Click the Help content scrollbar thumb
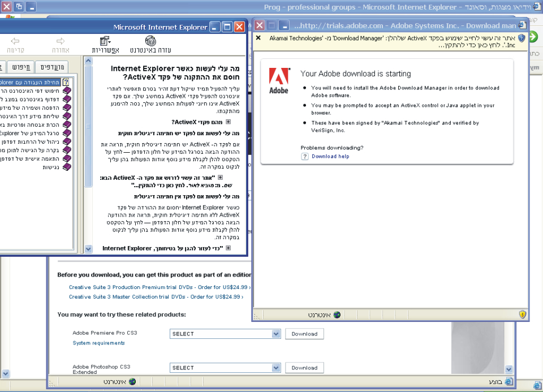The width and height of the screenshot is (543, 392). 88,126
